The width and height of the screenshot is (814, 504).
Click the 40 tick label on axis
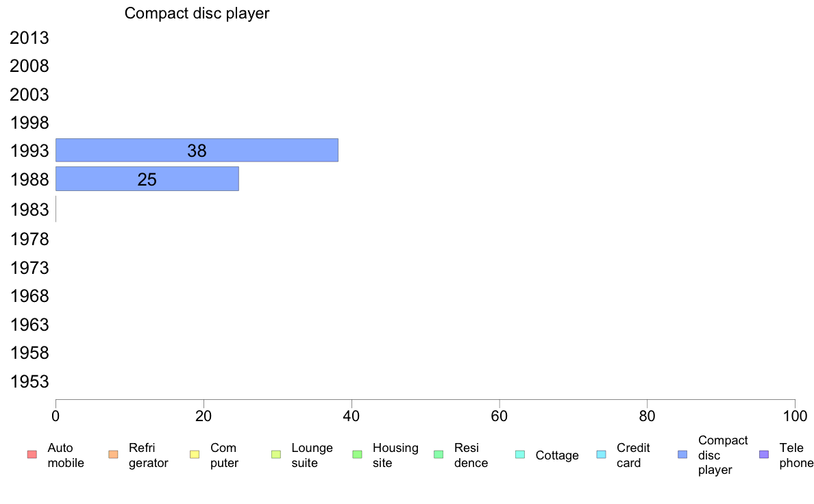pyautogui.click(x=351, y=416)
